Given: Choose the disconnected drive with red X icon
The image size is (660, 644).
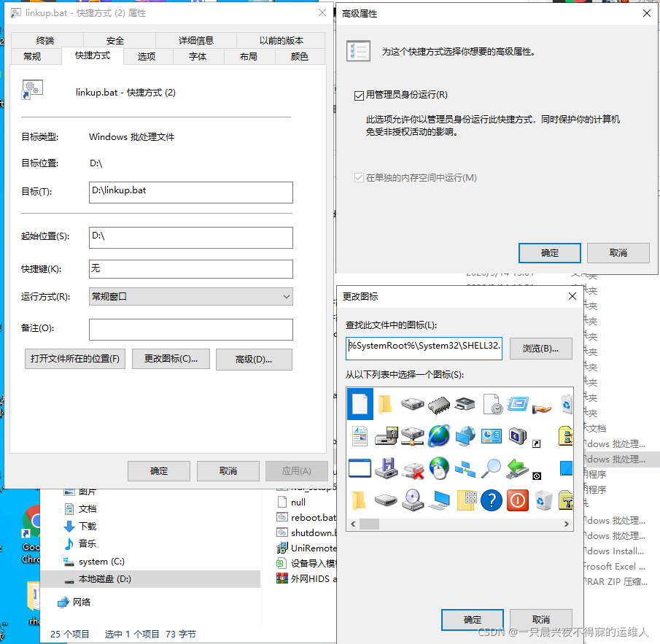Looking at the screenshot, I should (x=413, y=469).
